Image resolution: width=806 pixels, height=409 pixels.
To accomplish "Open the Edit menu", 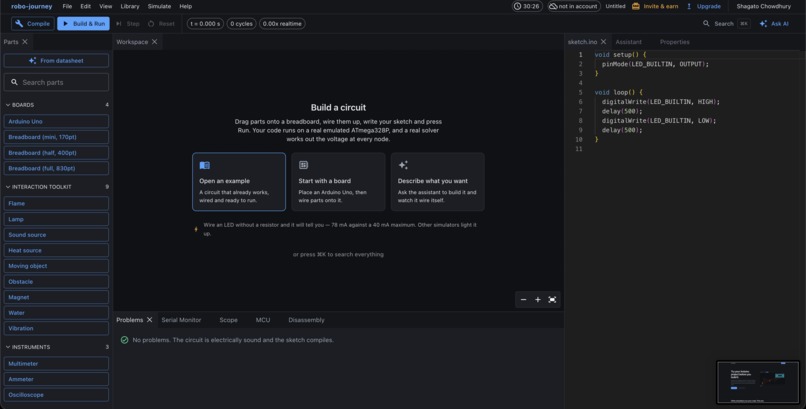I will point(85,6).
